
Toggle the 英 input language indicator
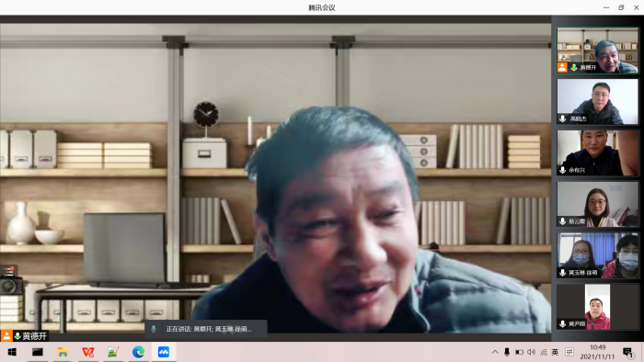[555, 352]
